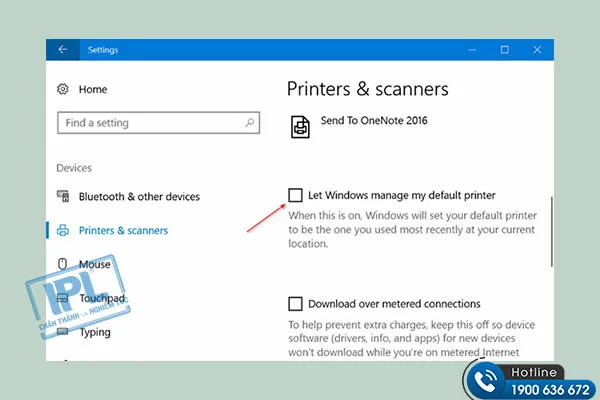This screenshot has width=600, height=400.
Task: Open Home via the gear icon
Action: [x=63, y=89]
